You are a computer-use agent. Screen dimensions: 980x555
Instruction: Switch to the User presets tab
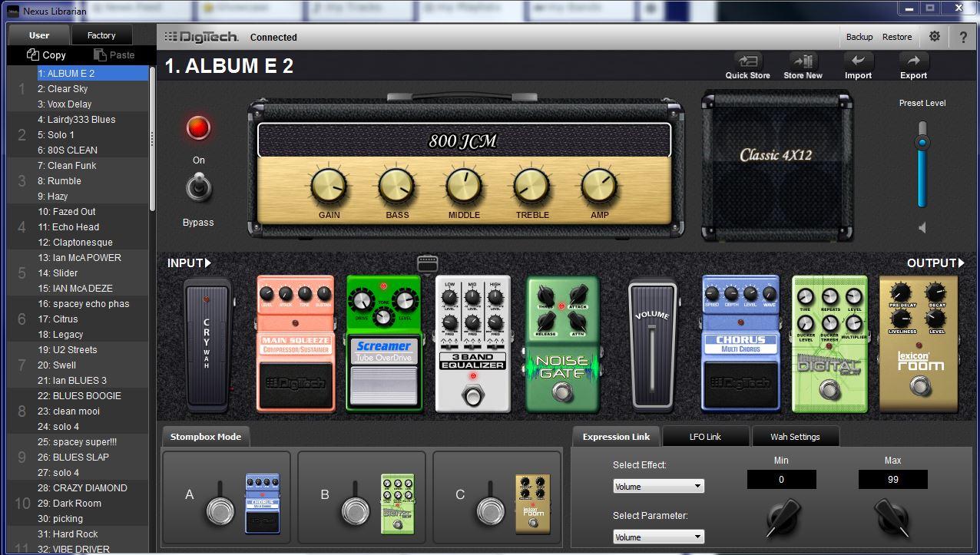click(39, 35)
